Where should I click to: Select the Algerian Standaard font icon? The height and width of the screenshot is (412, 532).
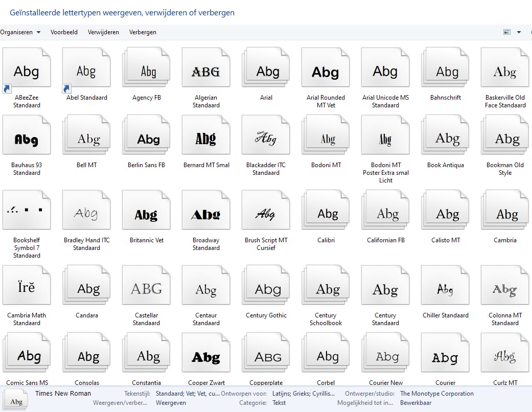click(206, 67)
